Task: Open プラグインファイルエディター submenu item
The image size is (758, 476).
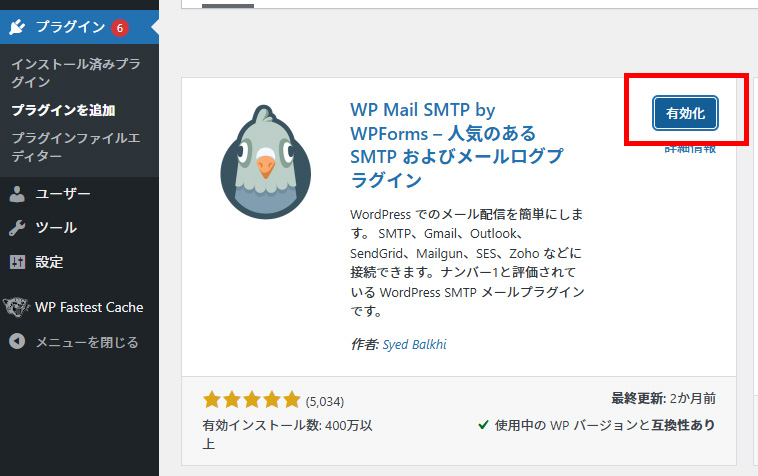Action: [75, 146]
